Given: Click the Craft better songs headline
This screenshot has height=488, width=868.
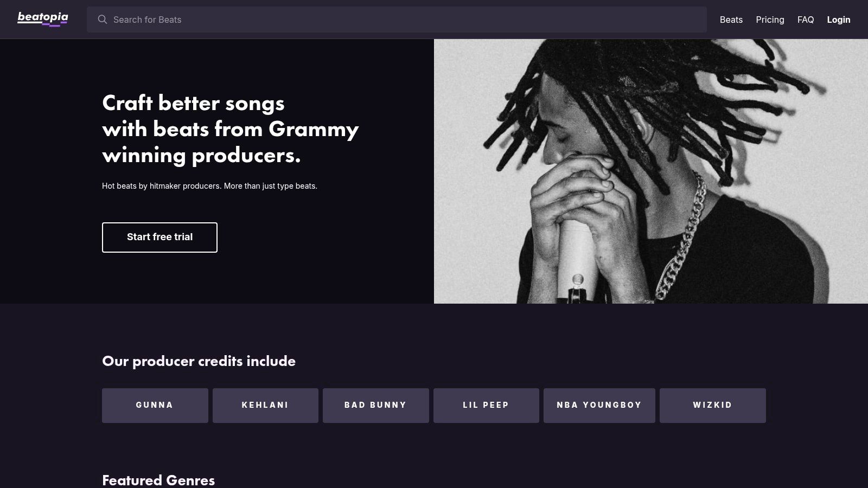Looking at the screenshot, I should point(231,129).
